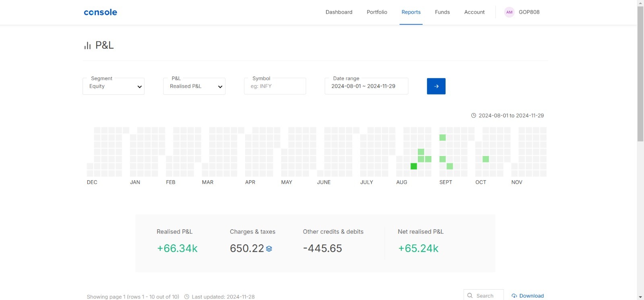Focus the Symbol input field
Viewport: 644px width, 300px height.
click(x=275, y=86)
